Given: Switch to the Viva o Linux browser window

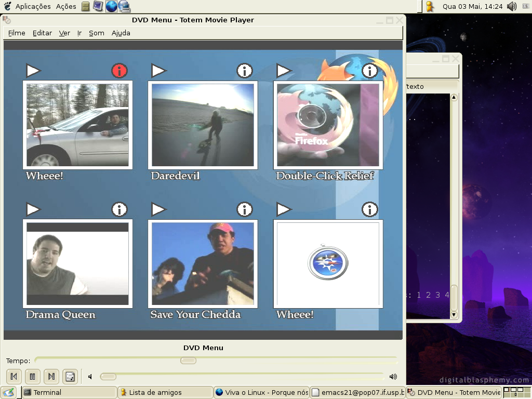Looking at the screenshot, I should point(262,393).
